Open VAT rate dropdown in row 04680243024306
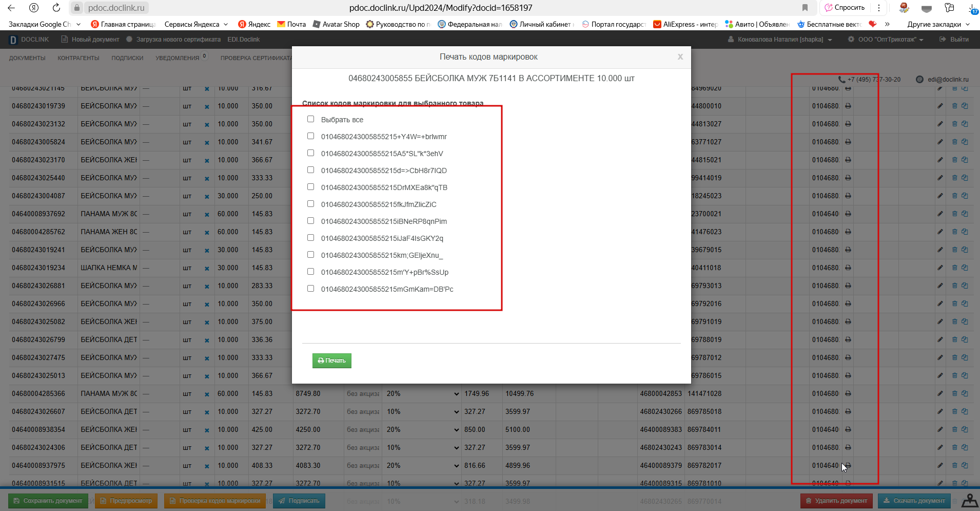Image resolution: width=980 pixels, height=511 pixels. (423, 447)
